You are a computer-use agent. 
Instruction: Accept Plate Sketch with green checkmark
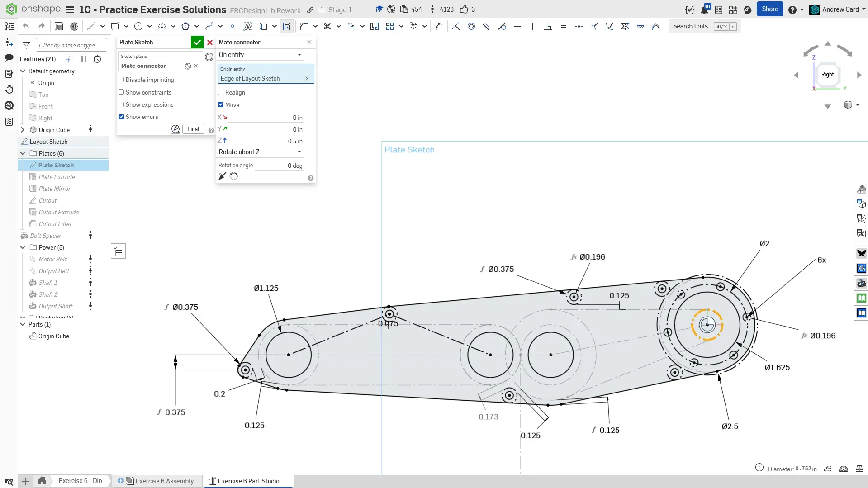coord(197,42)
